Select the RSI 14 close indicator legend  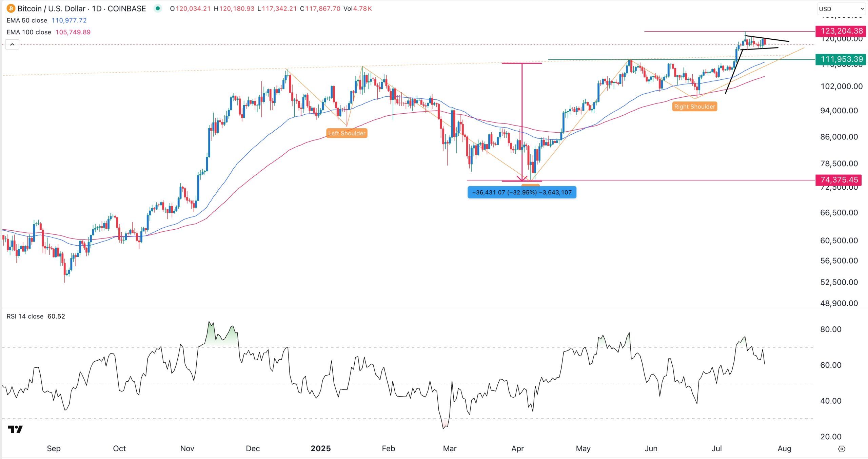pos(25,316)
